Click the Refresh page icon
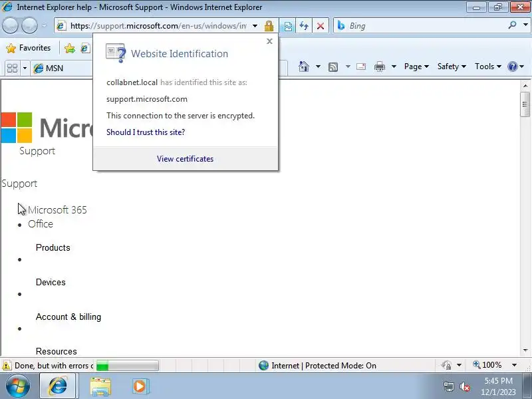 [304, 26]
